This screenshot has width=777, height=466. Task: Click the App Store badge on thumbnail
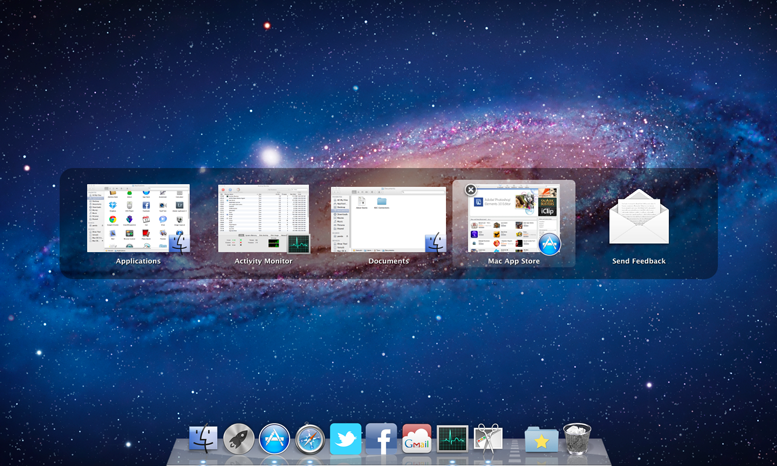tap(549, 244)
